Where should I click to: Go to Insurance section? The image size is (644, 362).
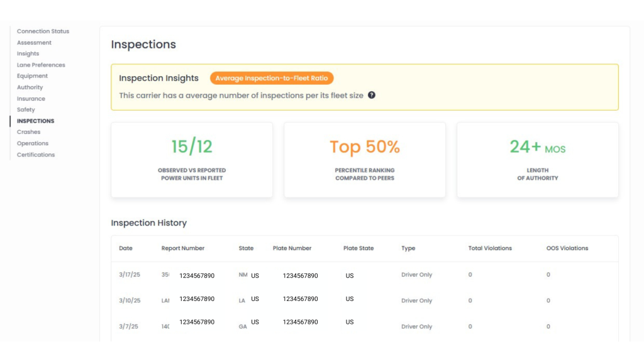click(31, 99)
